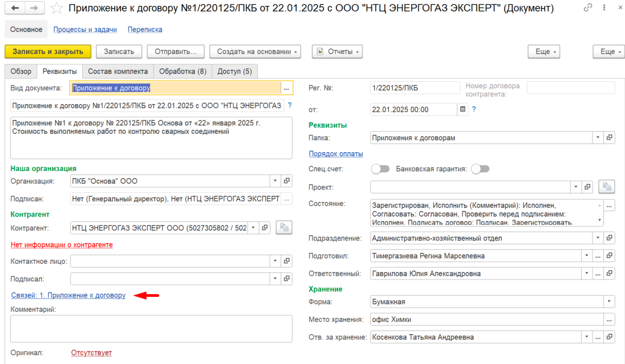This screenshot has width=625, height=364.
Task: Open the Контактное лицо record icon
Action: pos(287,261)
